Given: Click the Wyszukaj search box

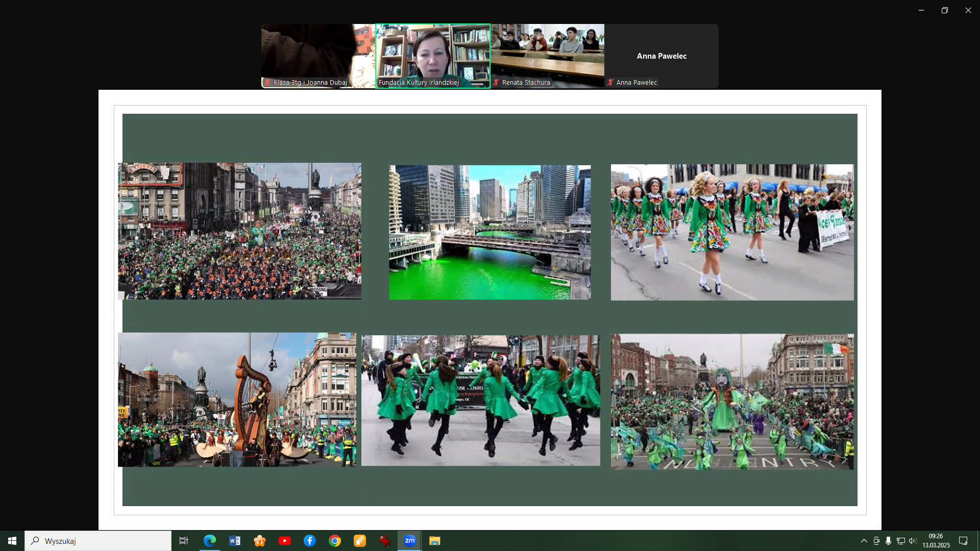Looking at the screenshot, I should click(x=98, y=541).
